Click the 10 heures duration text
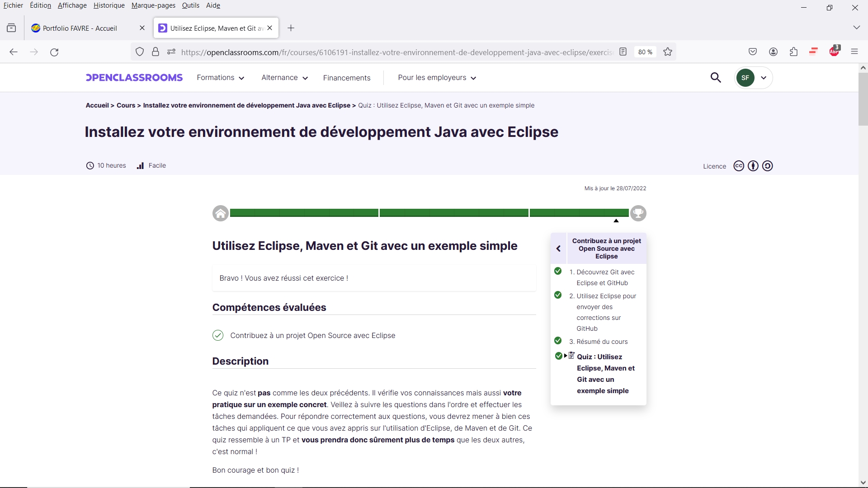 tap(112, 165)
